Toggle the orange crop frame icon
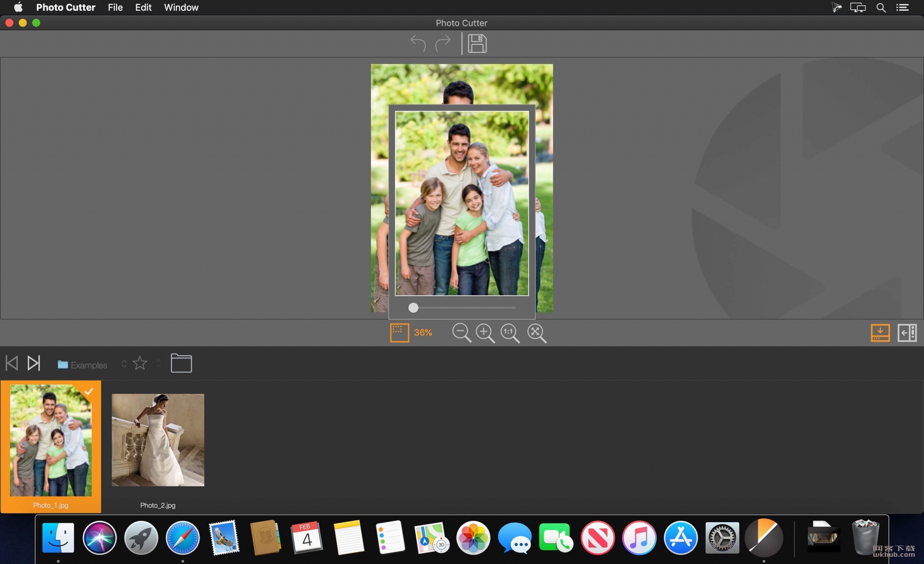Screen dimensions: 924x564 pos(399,333)
